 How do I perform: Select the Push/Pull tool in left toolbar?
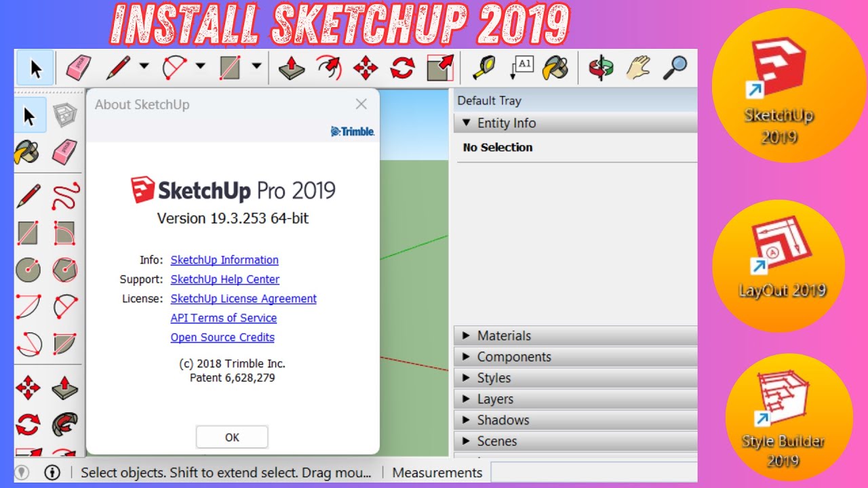point(65,388)
